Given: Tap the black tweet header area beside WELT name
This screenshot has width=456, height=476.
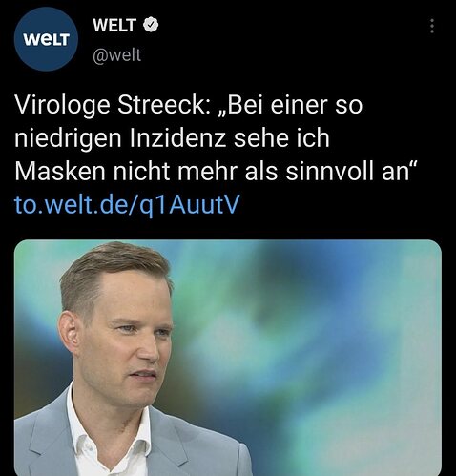Looking at the screenshot, I should click(x=286, y=38).
